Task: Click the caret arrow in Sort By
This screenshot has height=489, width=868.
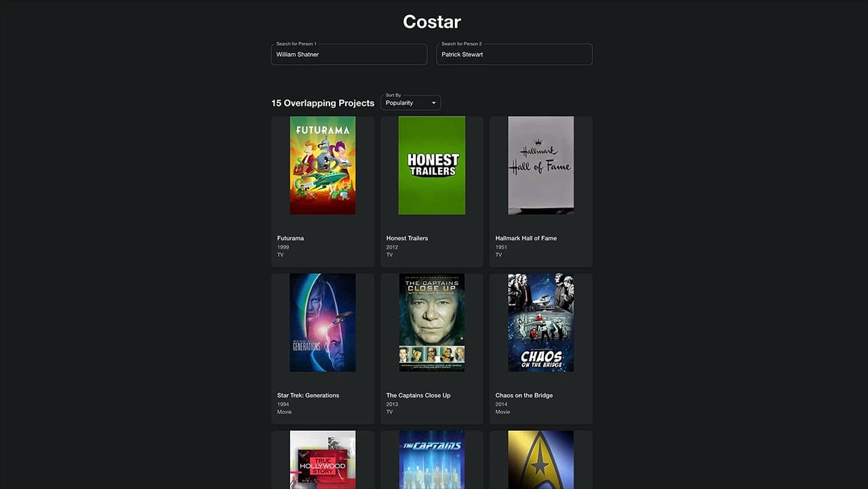Action: [434, 103]
